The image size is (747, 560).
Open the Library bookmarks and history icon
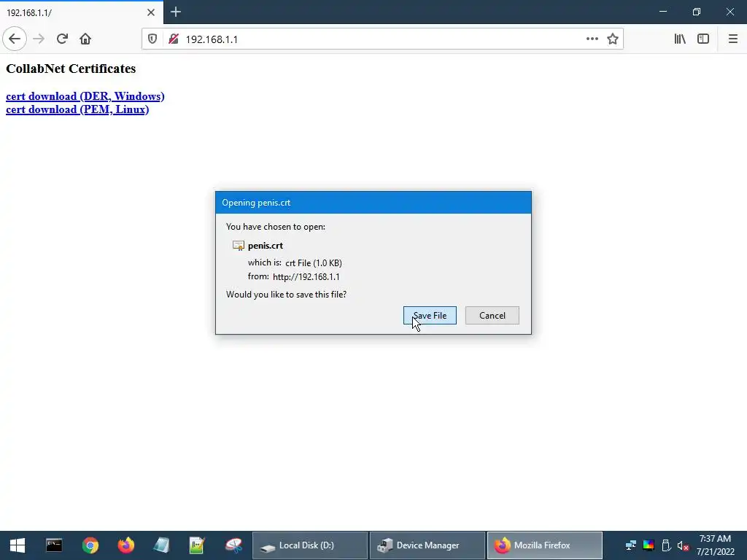pyautogui.click(x=680, y=39)
